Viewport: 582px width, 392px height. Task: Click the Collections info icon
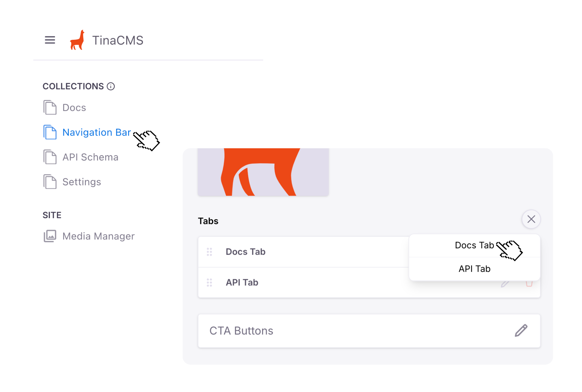(x=111, y=86)
